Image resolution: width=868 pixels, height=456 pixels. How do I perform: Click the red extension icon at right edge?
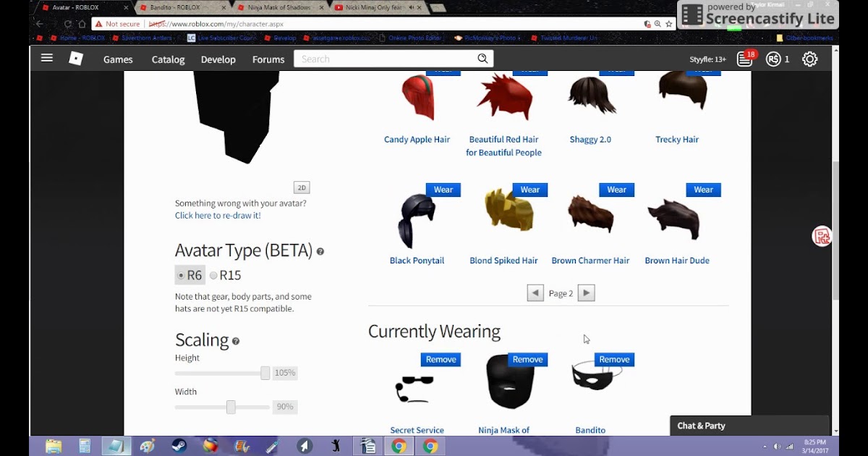pos(822,236)
